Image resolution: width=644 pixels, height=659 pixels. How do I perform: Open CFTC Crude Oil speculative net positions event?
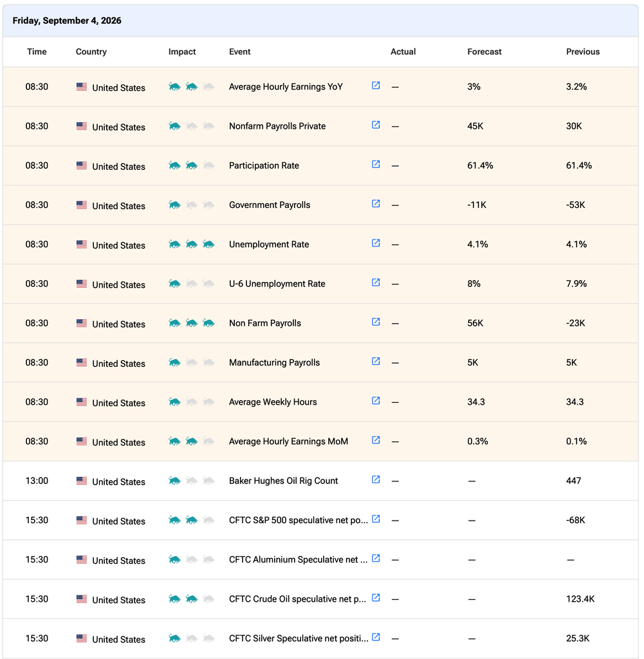pyautogui.click(x=297, y=599)
